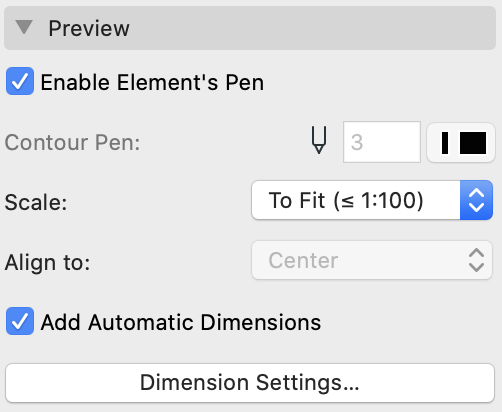Click the black pen color block
The image size is (502, 412).
point(473,143)
